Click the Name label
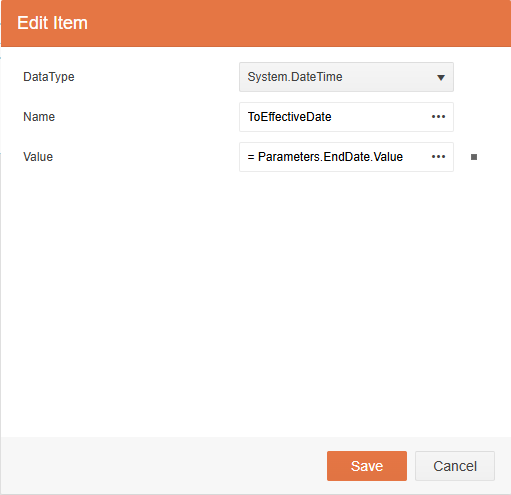The image size is (511, 495). coord(39,117)
